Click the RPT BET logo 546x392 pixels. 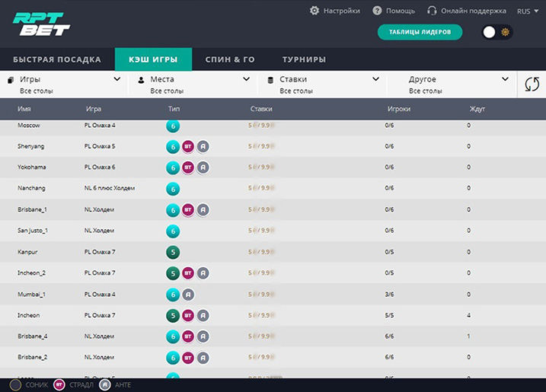click(42, 24)
